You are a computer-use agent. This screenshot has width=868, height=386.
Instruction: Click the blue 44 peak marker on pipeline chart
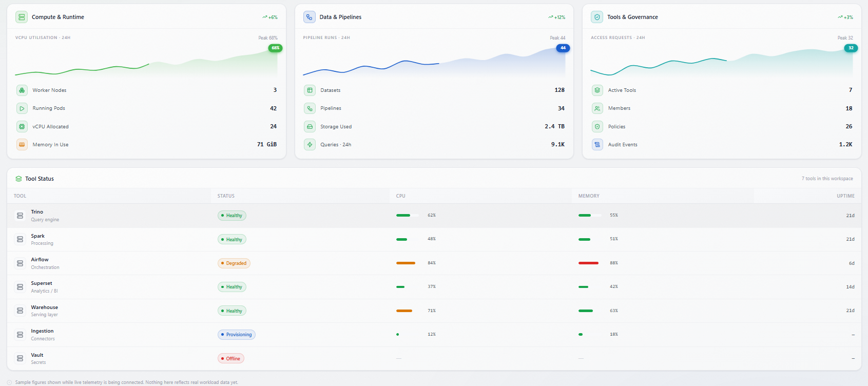point(563,48)
